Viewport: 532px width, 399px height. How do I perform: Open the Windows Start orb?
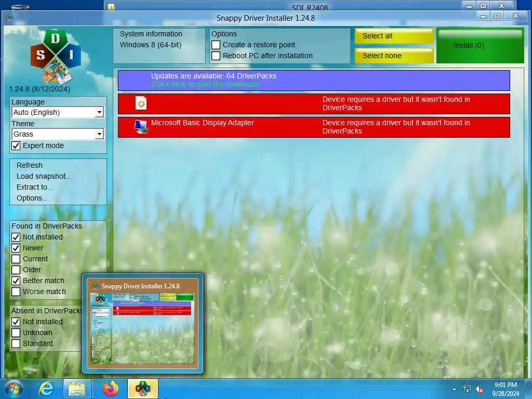[14, 389]
